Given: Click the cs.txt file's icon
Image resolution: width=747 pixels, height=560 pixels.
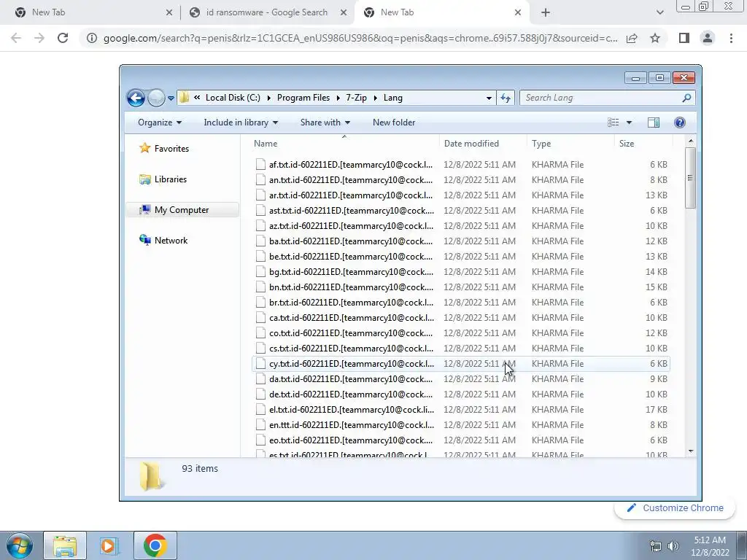Looking at the screenshot, I should point(260,348).
